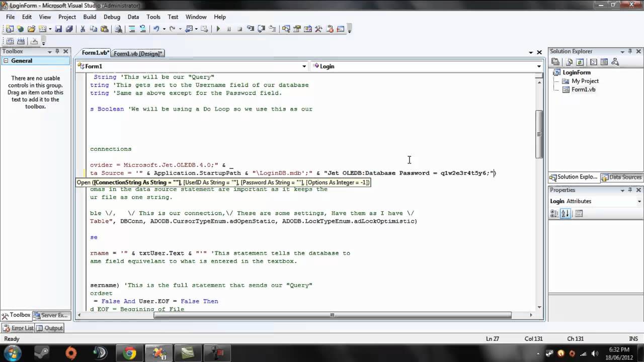Viewport: 644px width, 362px height.
Task: Click the volume icon in system tray
Action: [x=594, y=353]
